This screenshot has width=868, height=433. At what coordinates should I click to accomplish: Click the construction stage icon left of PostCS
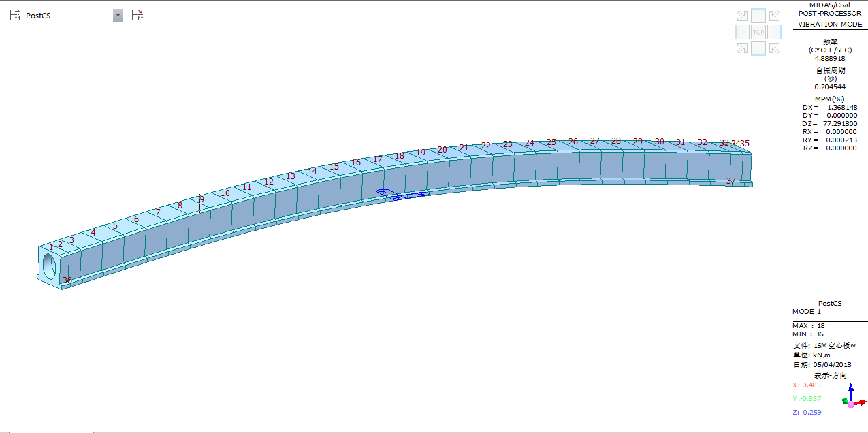coord(14,15)
